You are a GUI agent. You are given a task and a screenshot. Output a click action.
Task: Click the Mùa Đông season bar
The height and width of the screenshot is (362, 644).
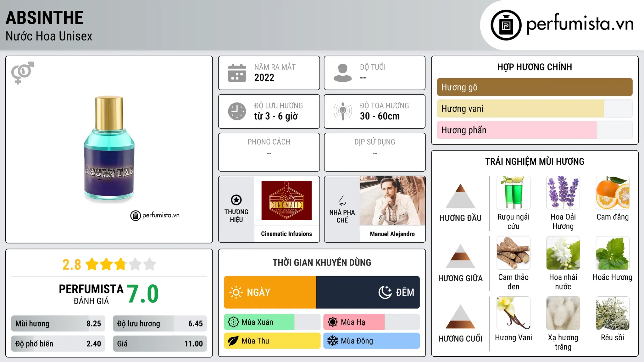[372, 341]
